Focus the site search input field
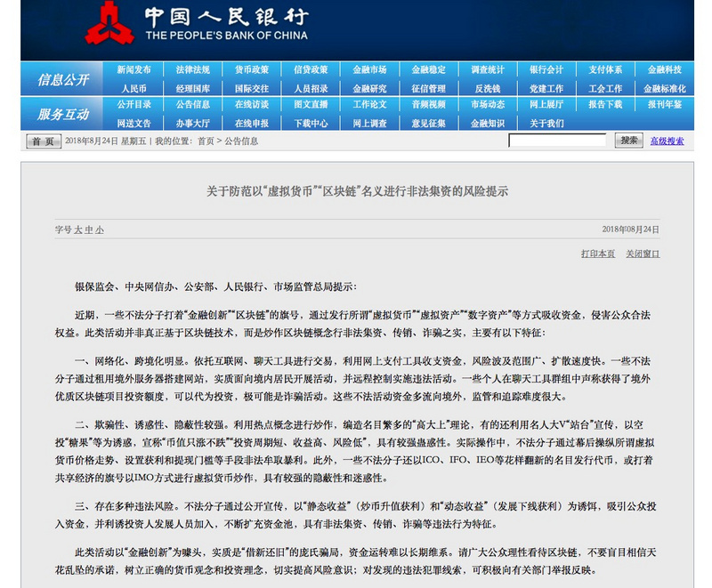This screenshot has width=712, height=588. tap(557, 141)
